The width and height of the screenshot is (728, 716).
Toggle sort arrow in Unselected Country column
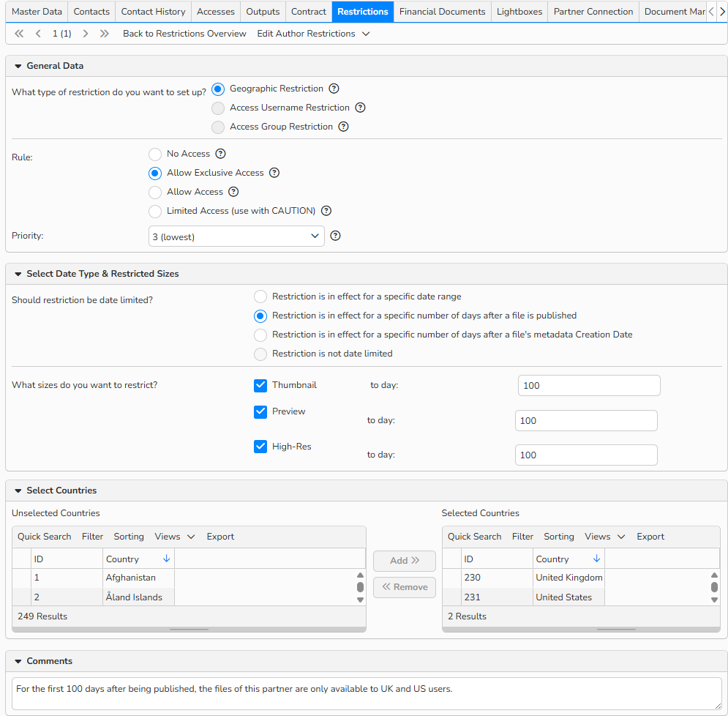coord(167,559)
